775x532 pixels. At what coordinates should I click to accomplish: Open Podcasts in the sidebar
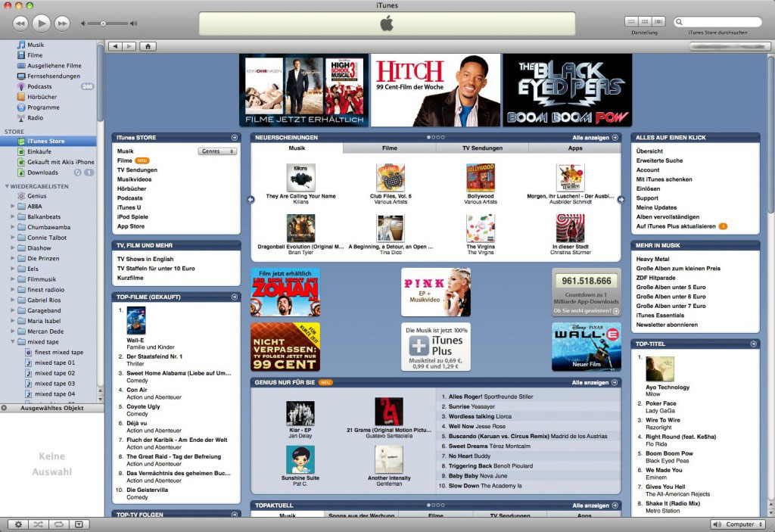click(x=40, y=86)
